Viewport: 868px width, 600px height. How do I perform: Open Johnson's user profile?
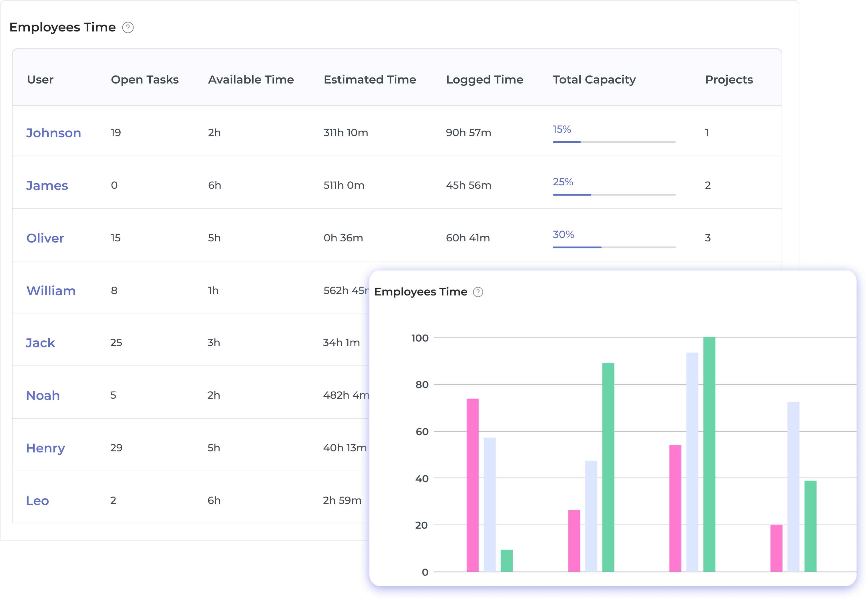pyautogui.click(x=54, y=133)
